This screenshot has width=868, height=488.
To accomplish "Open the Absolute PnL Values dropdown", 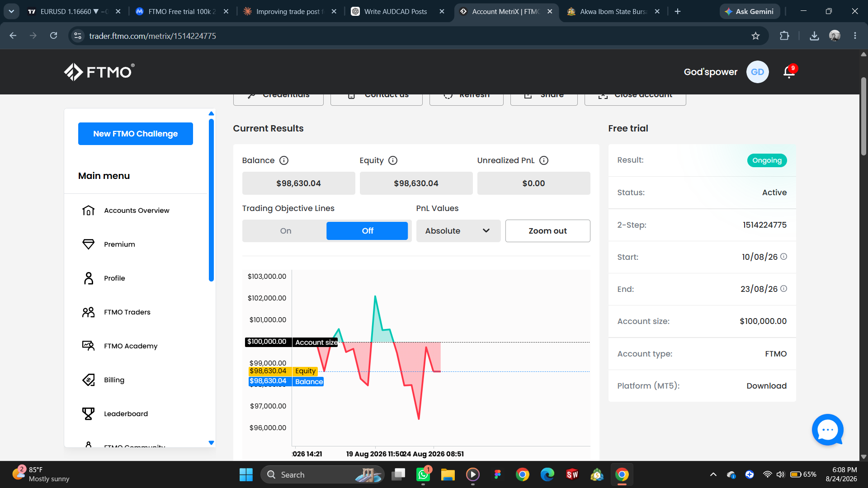I will [458, 231].
